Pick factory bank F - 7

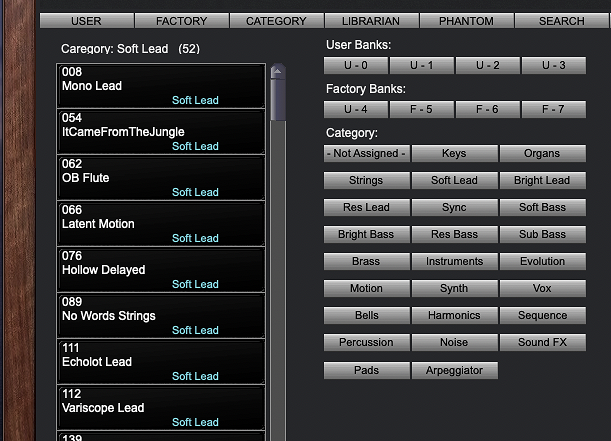[554, 110]
